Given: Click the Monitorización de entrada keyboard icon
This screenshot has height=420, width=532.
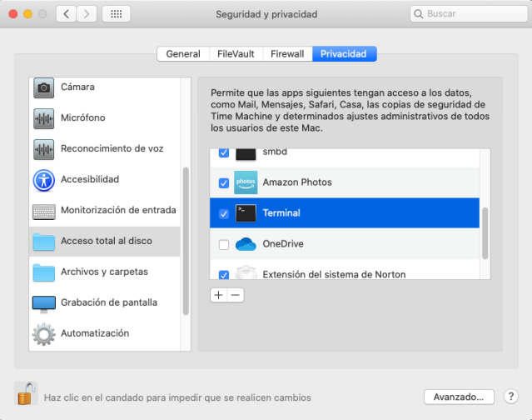Looking at the screenshot, I should tap(43, 211).
